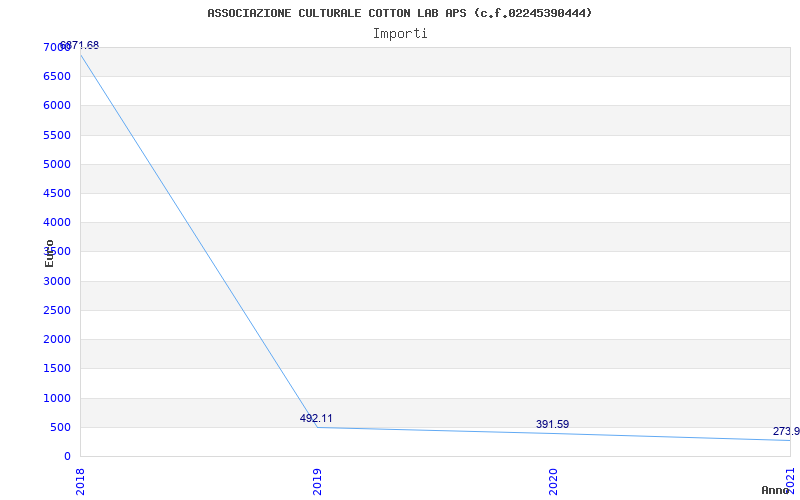Click the 6500 y-axis tick label
800x500 pixels.
click(57, 77)
